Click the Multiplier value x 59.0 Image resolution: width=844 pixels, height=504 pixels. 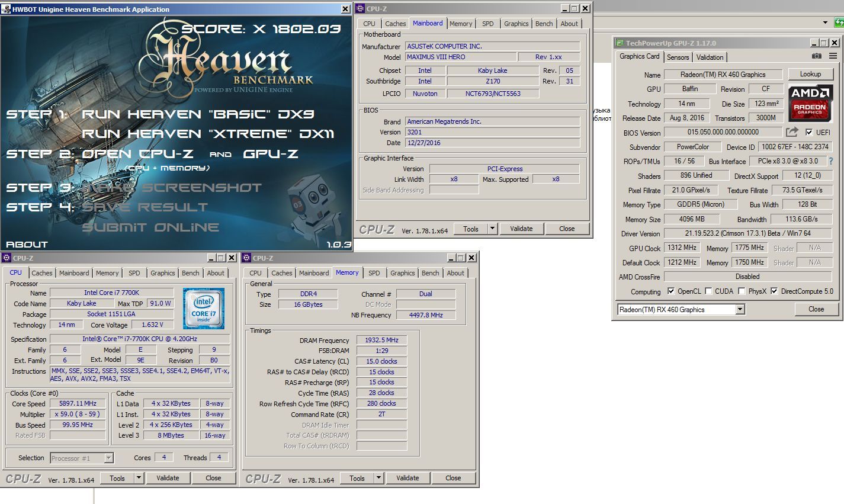(x=78, y=414)
